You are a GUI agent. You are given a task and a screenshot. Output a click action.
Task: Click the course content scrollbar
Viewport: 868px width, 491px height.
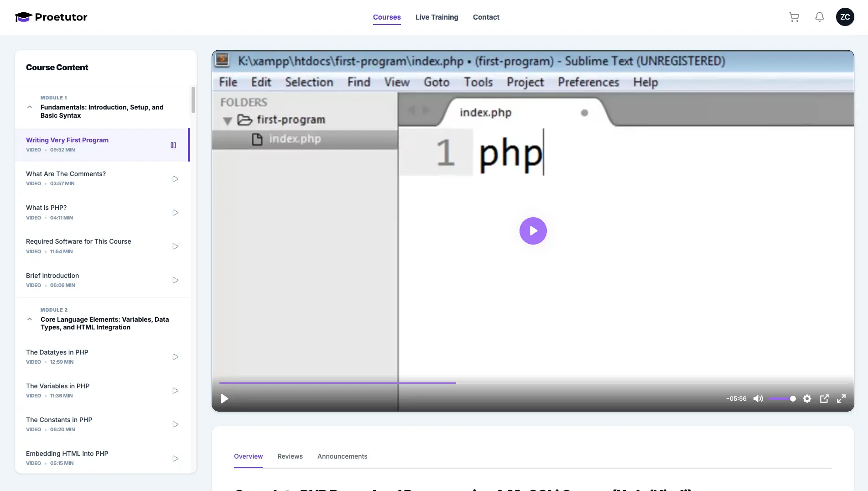click(193, 99)
